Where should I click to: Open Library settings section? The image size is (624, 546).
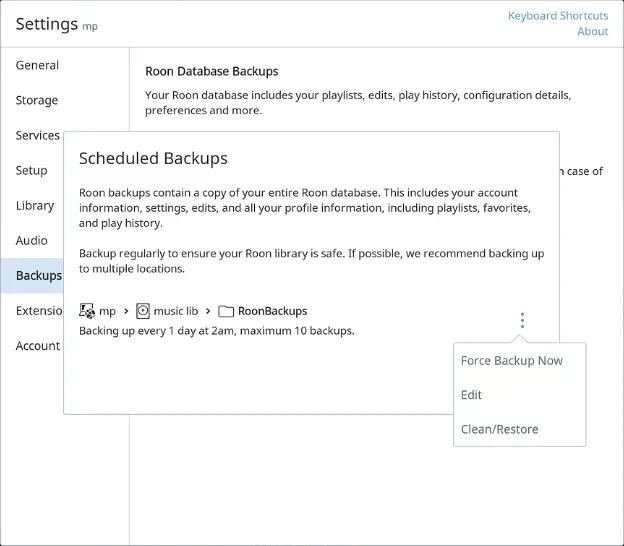(x=35, y=205)
